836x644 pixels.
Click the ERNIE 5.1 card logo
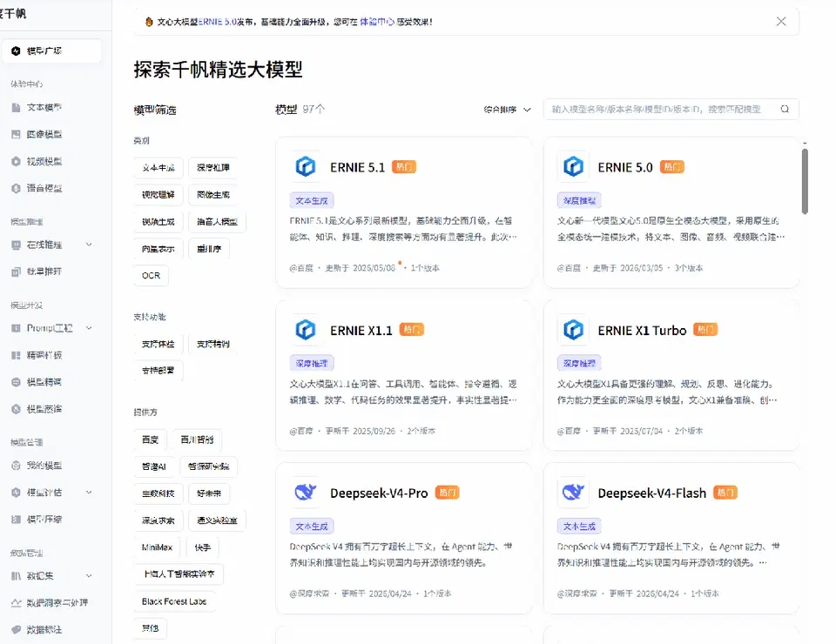[306, 167]
